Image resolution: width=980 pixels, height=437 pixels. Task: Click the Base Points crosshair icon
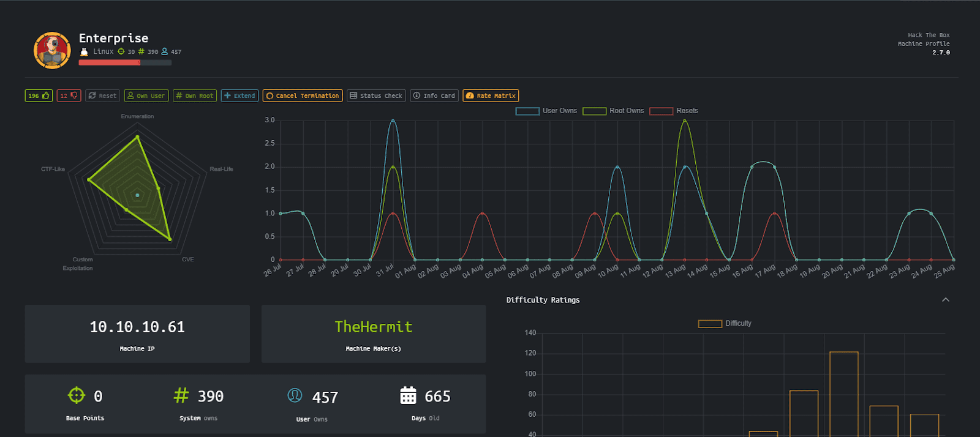77,395
